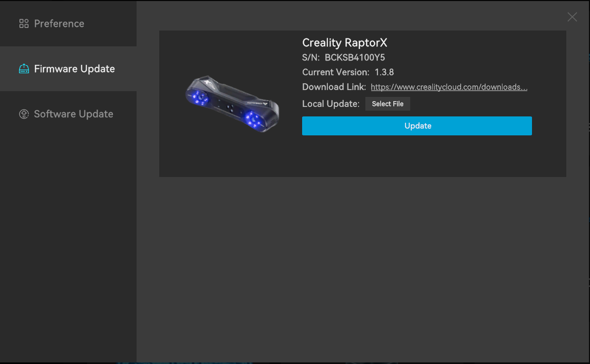The width and height of the screenshot is (590, 364).
Task: Click the "S/N:" label
Action: (311, 57)
